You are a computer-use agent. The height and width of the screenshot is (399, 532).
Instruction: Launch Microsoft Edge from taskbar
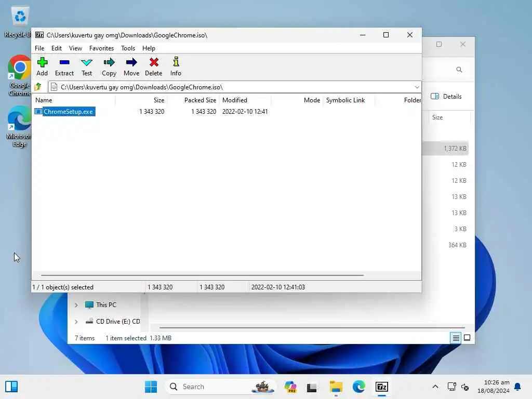point(358,387)
